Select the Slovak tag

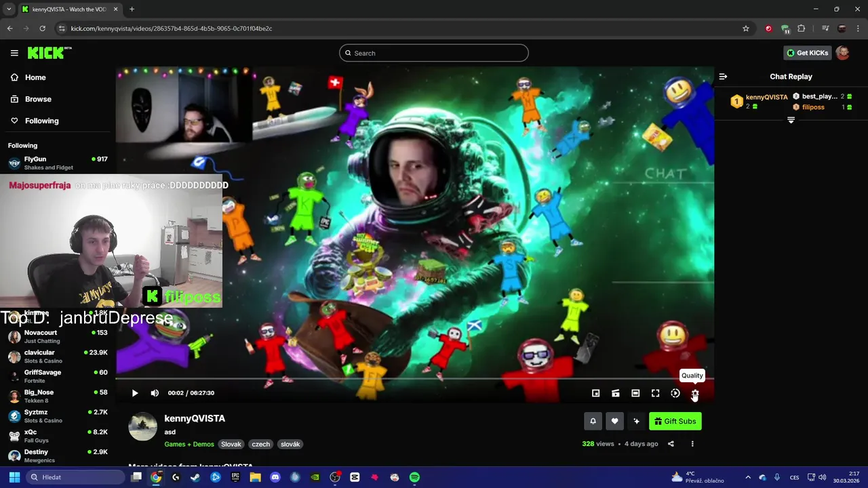coord(231,444)
